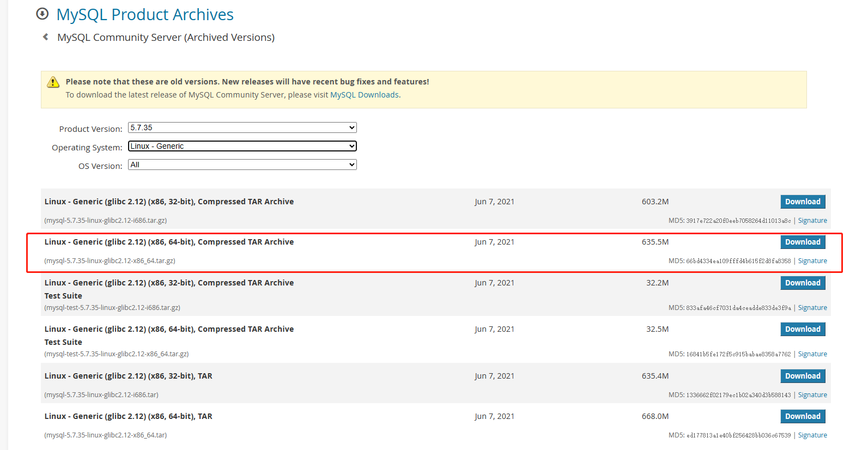Download the 32-bit Compressed TAR Archive 603.2M
This screenshot has height=450, width=868.
[803, 202]
